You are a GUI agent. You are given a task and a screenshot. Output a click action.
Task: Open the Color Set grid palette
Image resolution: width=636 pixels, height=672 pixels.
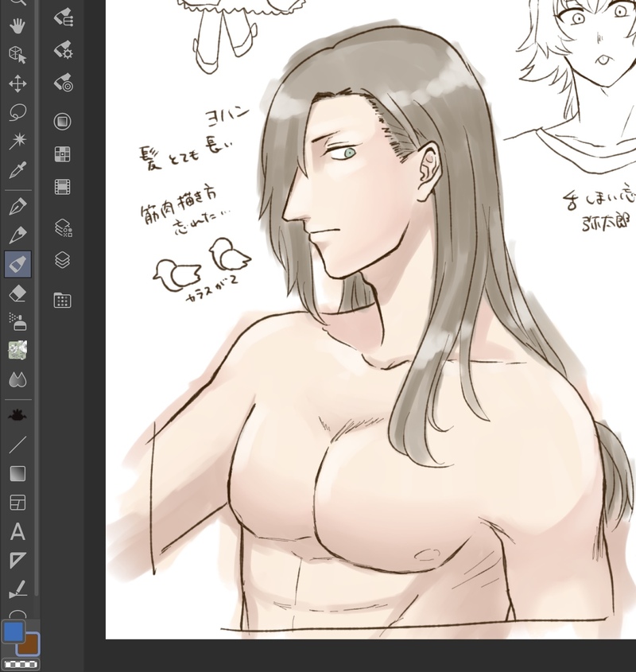click(62, 154)
